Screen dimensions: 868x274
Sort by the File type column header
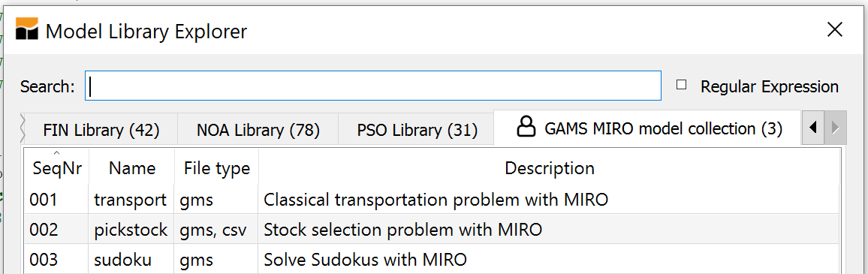point(216,167)
